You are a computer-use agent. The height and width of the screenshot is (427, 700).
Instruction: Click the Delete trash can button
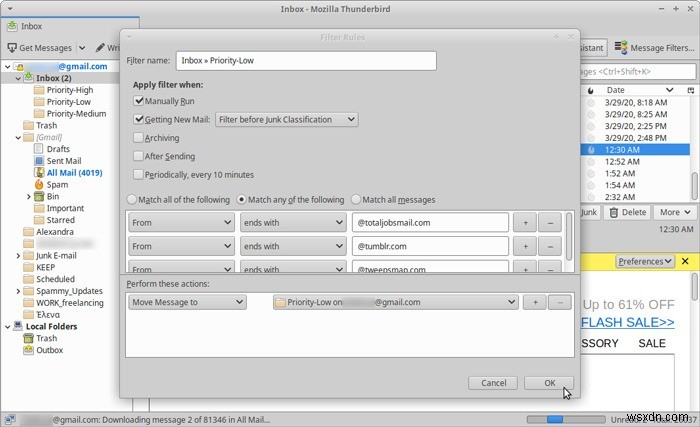click(x=628, y=212)
